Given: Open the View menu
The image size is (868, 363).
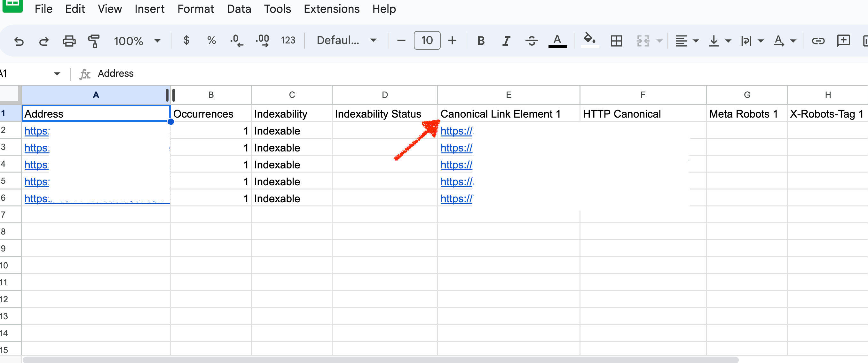Looking at the screenshot, I should [109, 9].
